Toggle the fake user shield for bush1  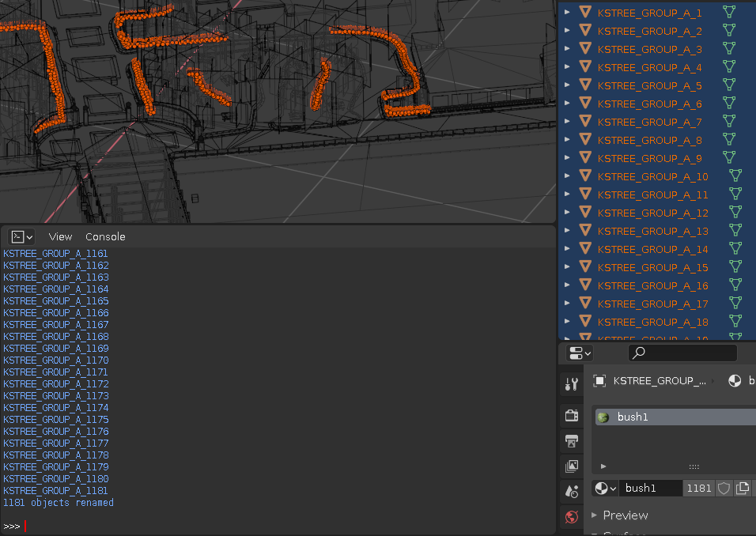[x=724, y=489]
